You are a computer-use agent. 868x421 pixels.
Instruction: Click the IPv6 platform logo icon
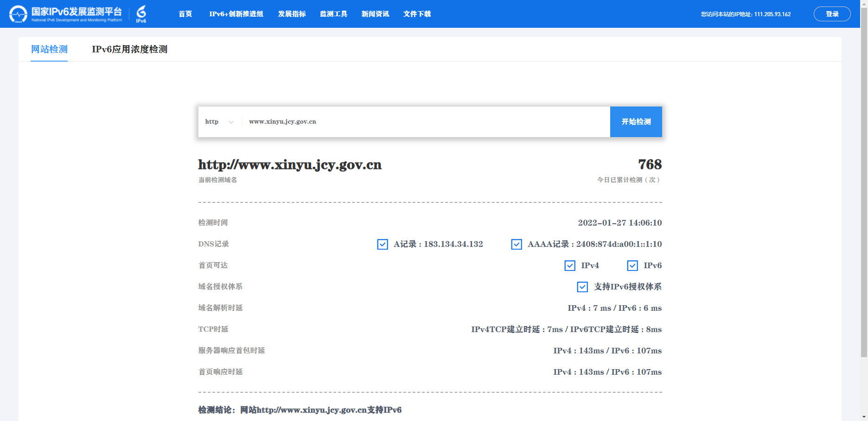pos(18,14)
